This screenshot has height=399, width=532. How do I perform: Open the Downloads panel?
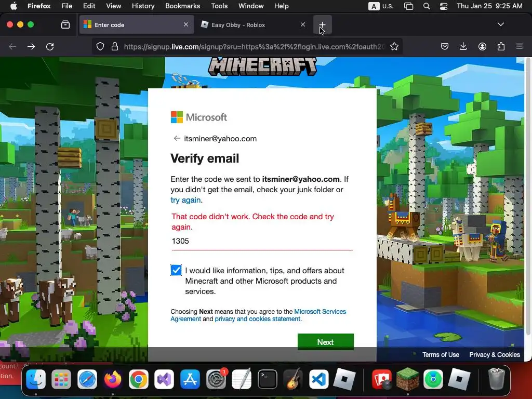click(x=463, y=46)
